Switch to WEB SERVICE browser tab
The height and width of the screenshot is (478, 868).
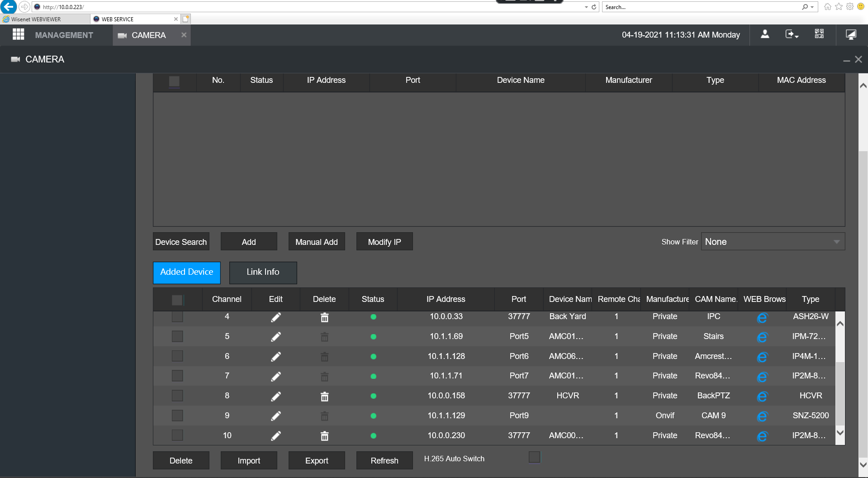[x=135, y=19]
